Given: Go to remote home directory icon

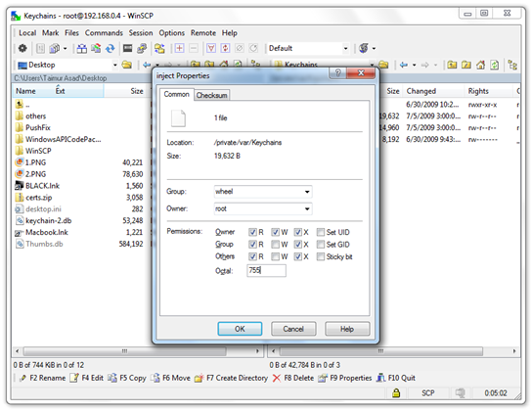Looking at the screenshot, I should coord(480,65).
